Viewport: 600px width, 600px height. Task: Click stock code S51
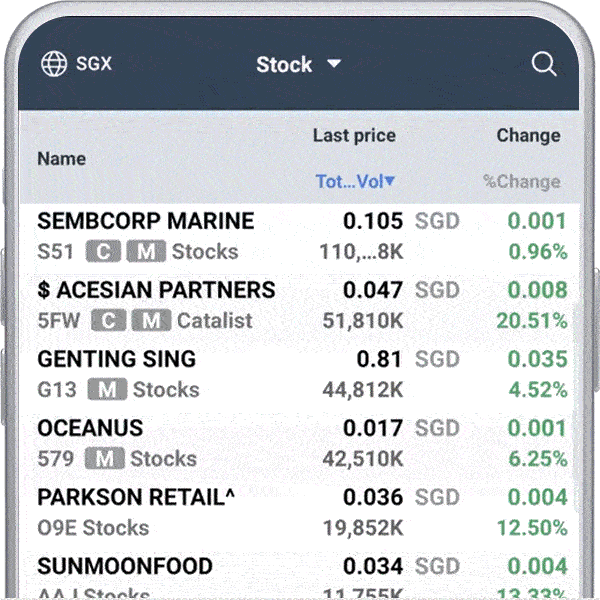55,252
